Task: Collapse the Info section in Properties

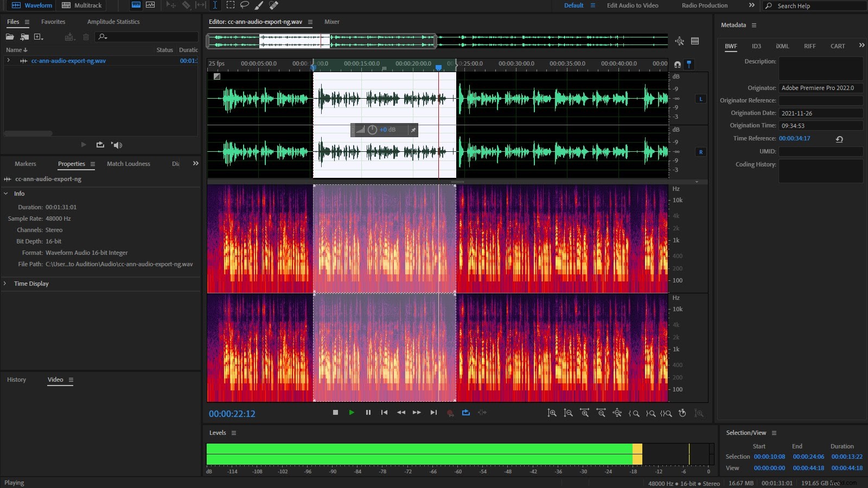Action: click(x=5, y=193)
